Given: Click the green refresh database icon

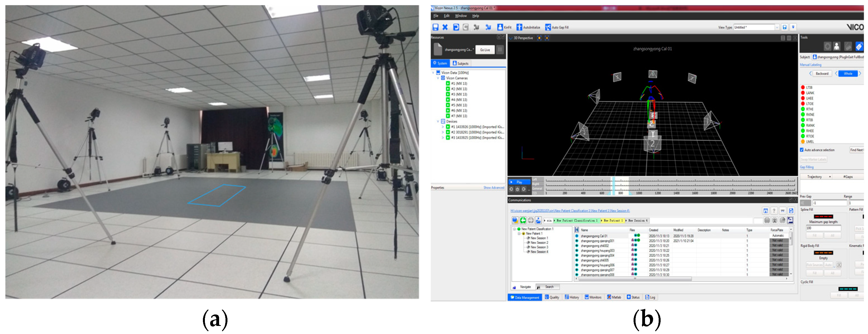Looking at the screenshot, I should pos(523,221).
